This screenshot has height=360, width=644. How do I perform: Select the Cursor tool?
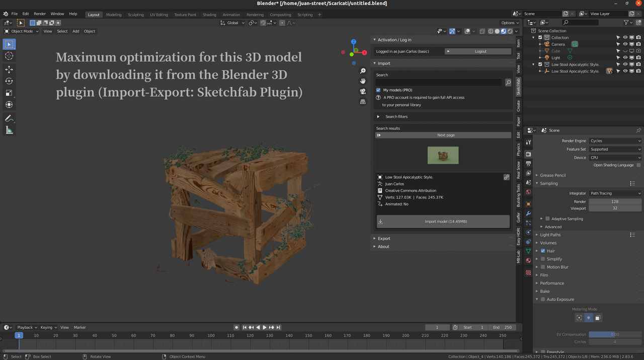[9, 56]
